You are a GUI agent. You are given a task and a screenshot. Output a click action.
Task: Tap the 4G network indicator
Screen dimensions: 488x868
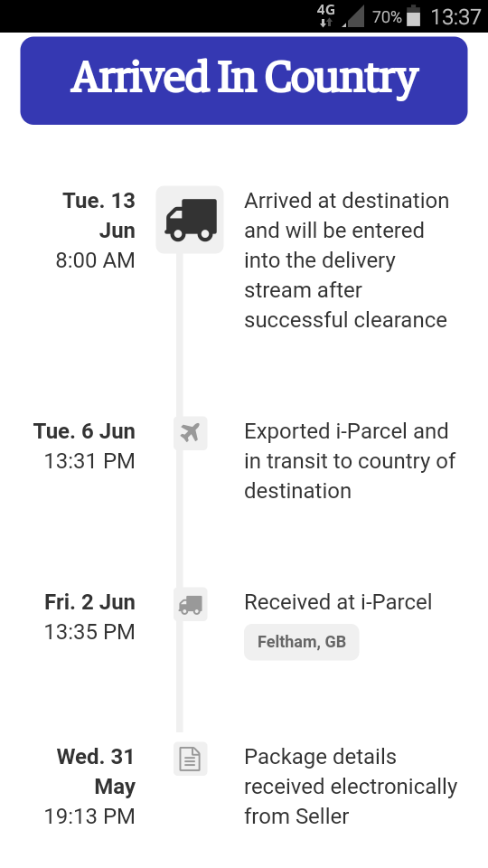[326, 15]
